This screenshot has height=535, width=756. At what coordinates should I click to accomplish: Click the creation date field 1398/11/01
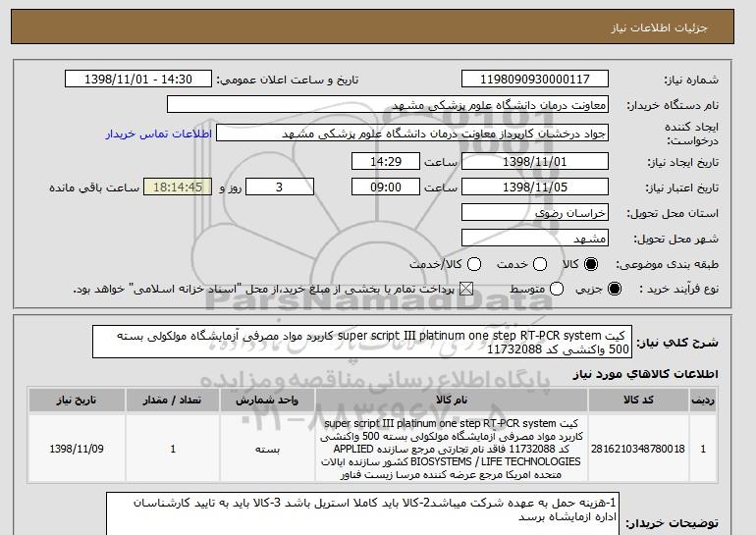[535, 161]
